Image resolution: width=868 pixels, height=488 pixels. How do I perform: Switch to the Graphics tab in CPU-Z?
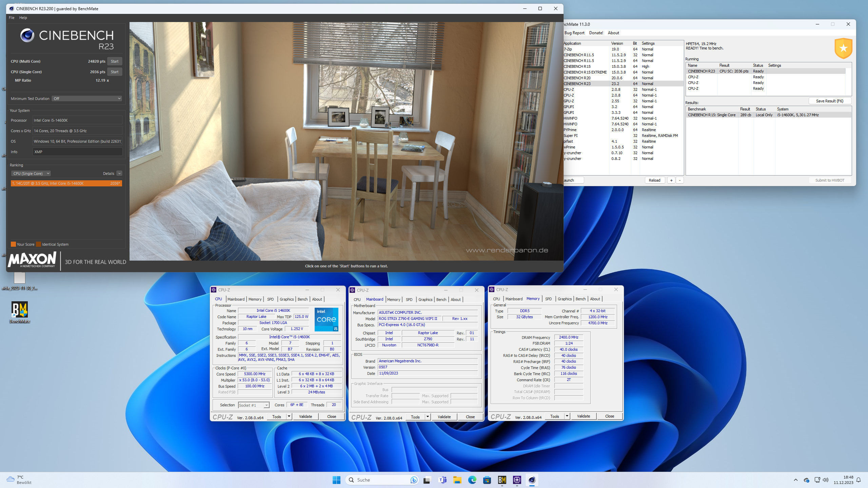(287, 299)
